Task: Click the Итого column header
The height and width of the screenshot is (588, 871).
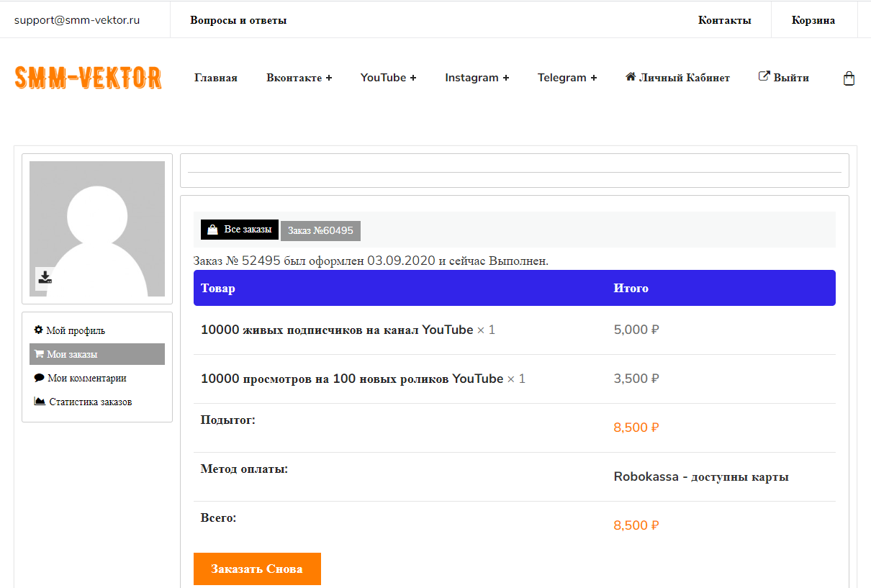Action: coord(631,288)
